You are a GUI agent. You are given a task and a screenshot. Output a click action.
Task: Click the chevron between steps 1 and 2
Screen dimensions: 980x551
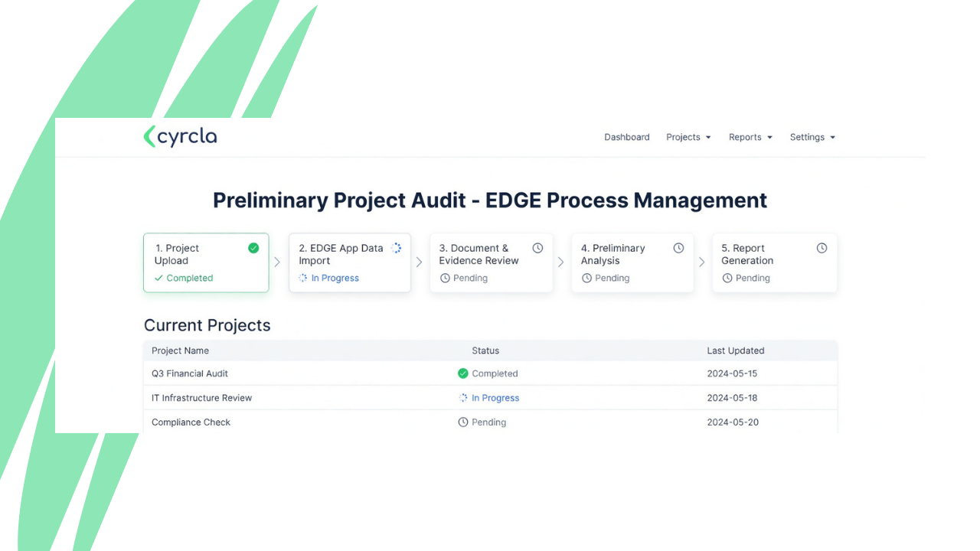[277, 262]
